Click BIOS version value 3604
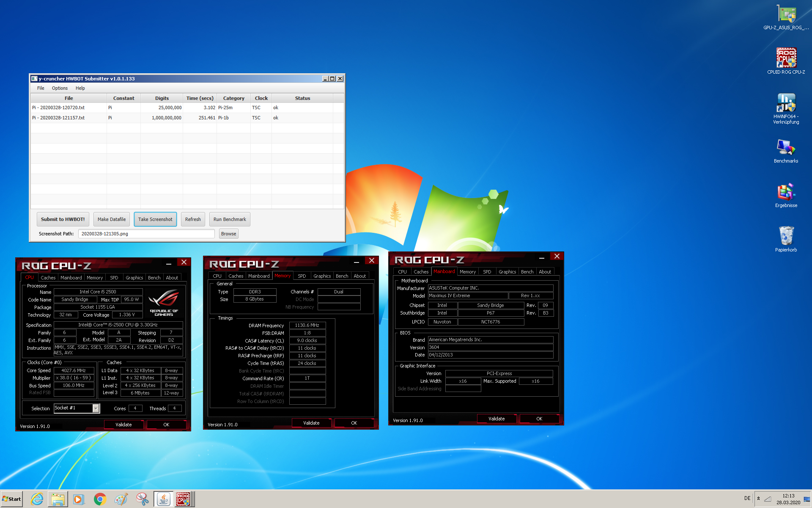The width and height of the screenshot is (812, 508). tap(491, 347)
